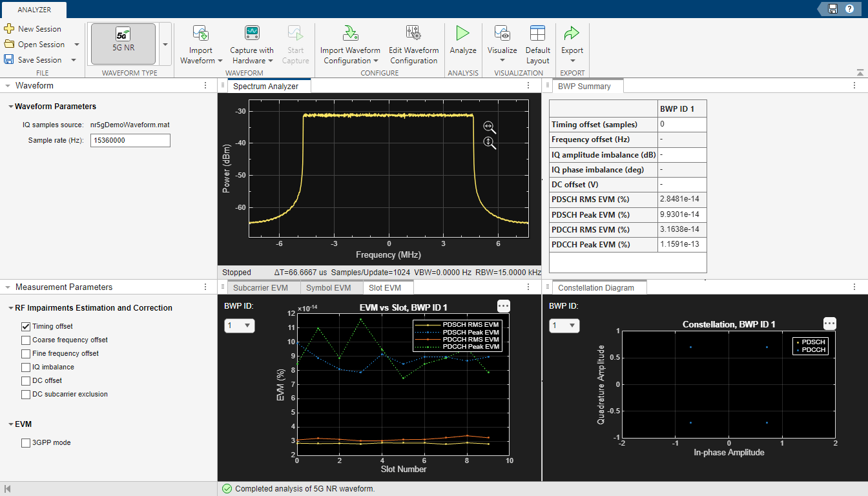This screenshot has width=868, height=496.
Task: Click Capture with Hardware icon
Action: coord(252,34)
